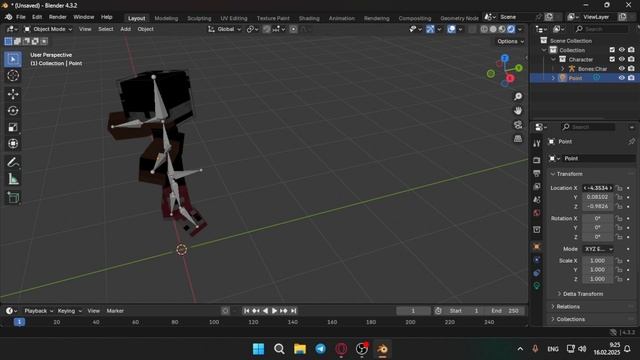Switch to the Sculpting workspace tab
640x360 pixels.
[199, 18]
